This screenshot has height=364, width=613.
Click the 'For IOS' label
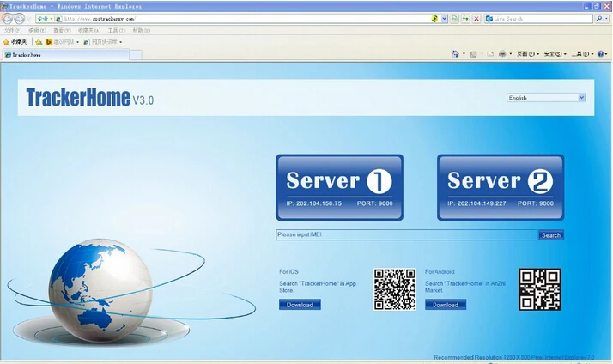[x=288, y=271]
